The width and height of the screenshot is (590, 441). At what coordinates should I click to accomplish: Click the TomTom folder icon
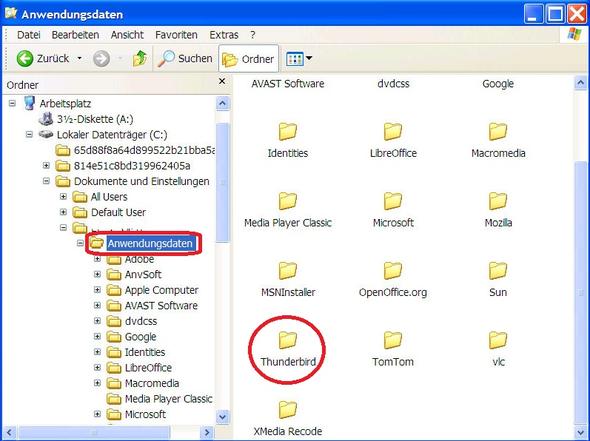tap(393, 340)
